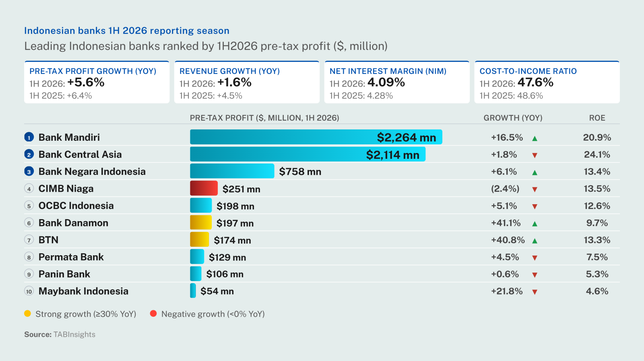Click the green up arrow in BTN row
This screenshot has width=644, height=361.
[535, 241]
